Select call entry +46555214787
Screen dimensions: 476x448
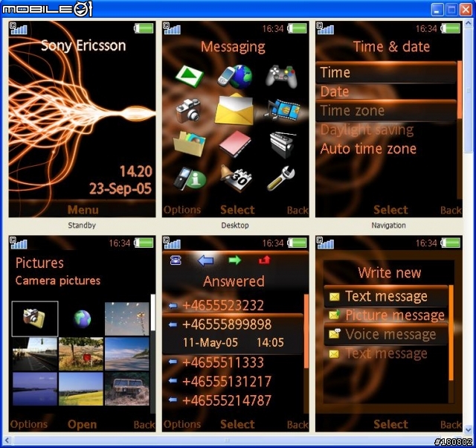click(233, 400)
